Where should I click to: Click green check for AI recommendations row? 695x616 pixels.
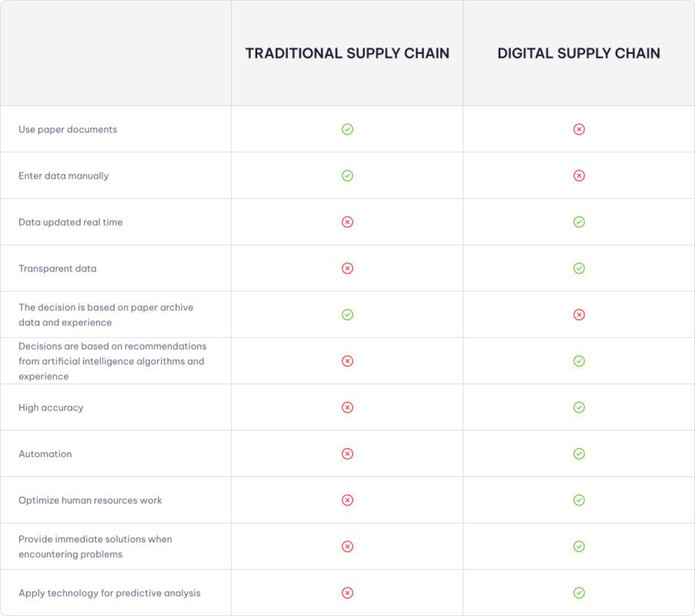click(x=579, y=361)
